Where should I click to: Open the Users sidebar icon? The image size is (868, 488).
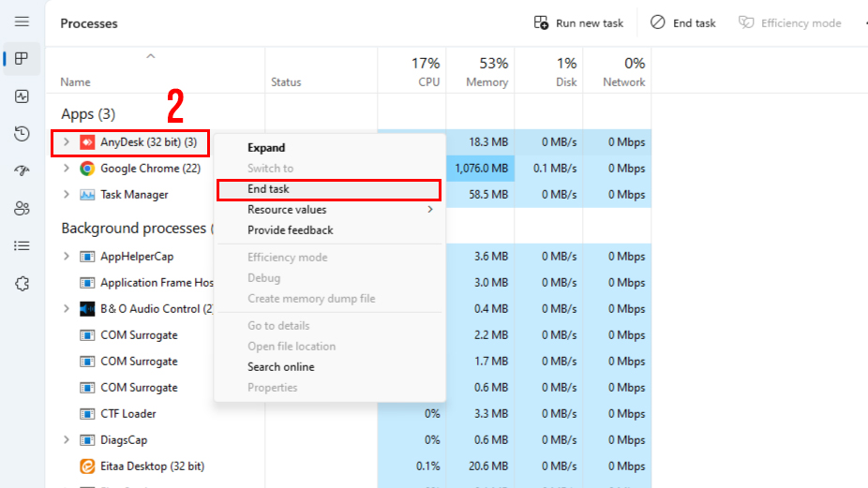click(22, 209)
